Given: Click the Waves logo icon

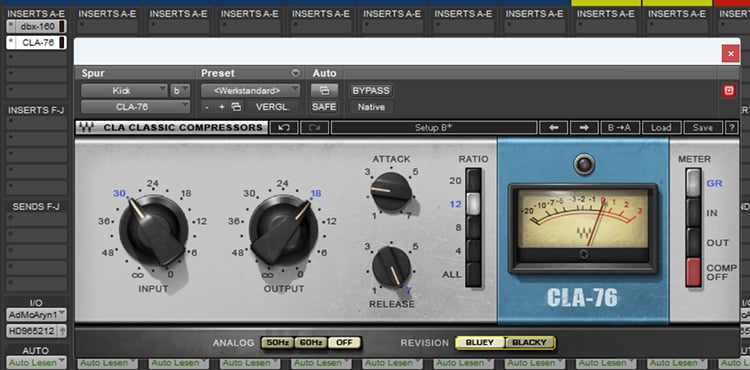Looking at the screenshot, I should coord(87,128).
